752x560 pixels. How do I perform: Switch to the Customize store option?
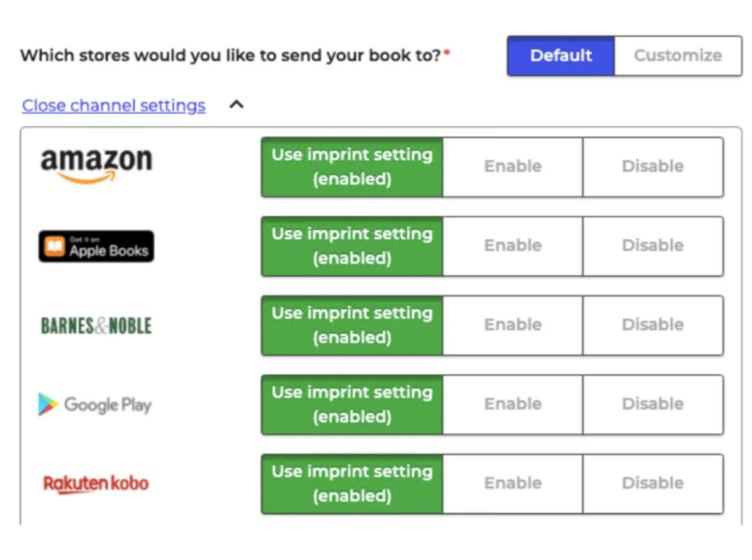pos(678,55)
